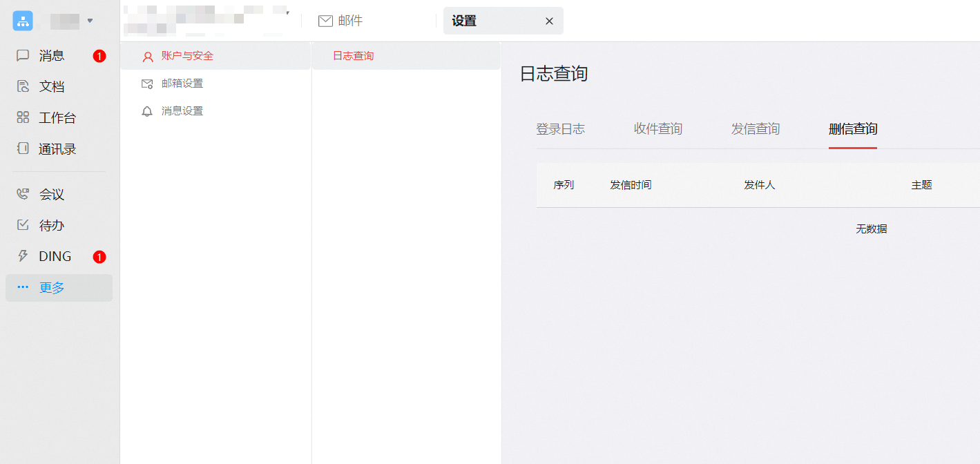Expand the mailbox account dropdown arrow
Screen dimensions: 980x464
click(287, 13)
